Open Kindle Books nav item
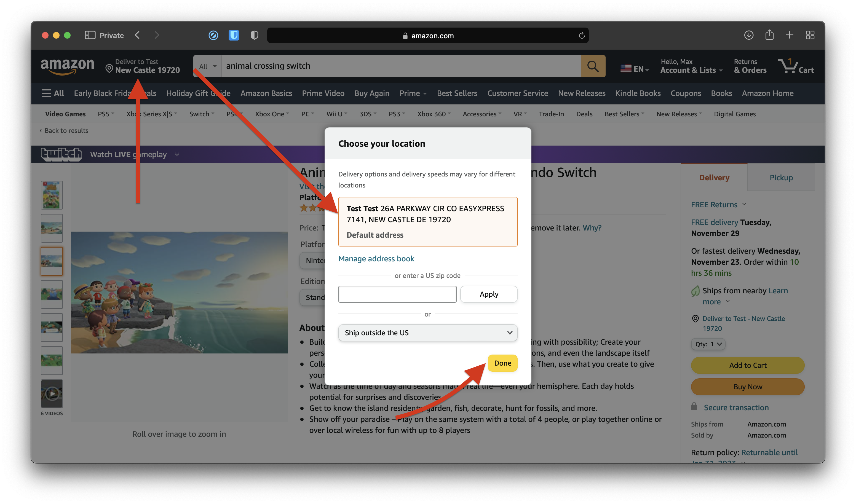Viewport: 856px width, 504px height. pos(638,93)
